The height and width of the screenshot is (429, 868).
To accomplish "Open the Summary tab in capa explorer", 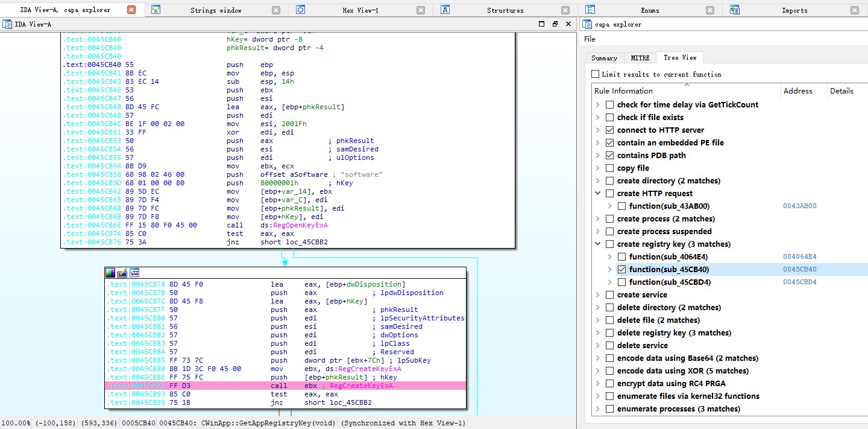I will (x=604, y=58).
